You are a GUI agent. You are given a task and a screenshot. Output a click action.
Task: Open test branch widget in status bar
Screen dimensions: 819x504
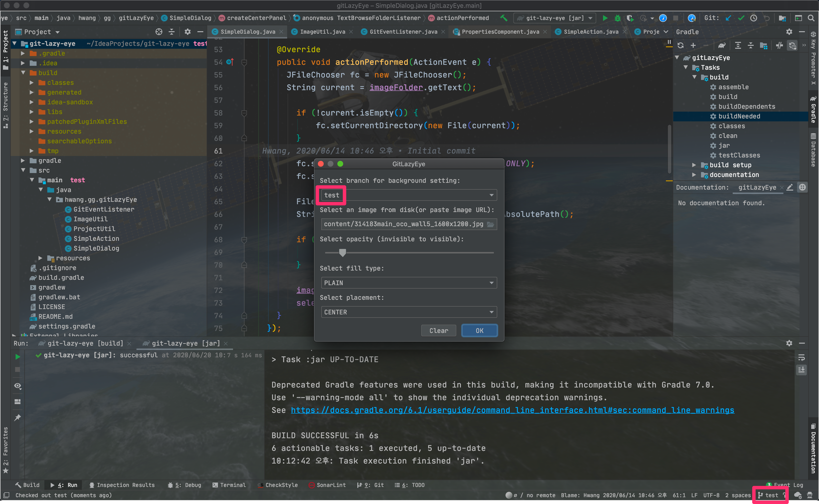pos(771,495)
